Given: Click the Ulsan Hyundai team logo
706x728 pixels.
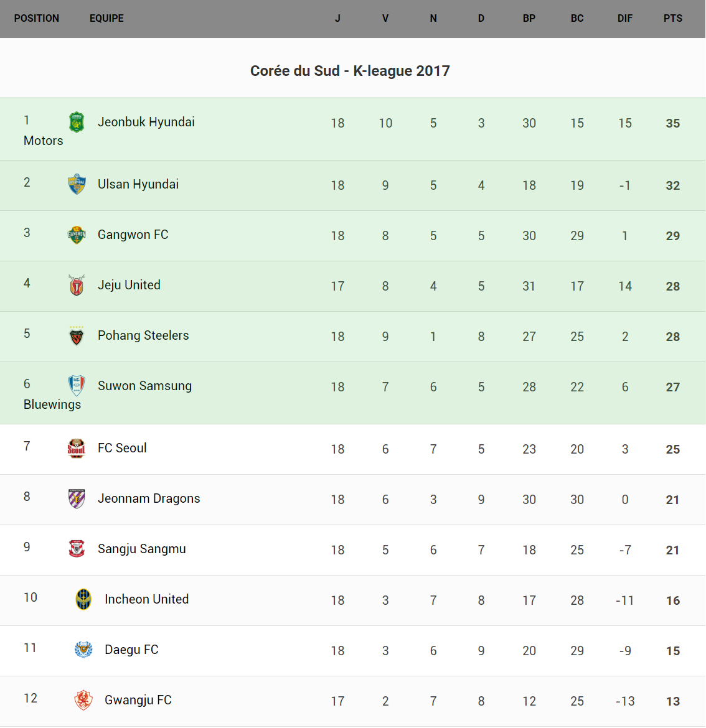Looking at the screenshot, I should tap(77, 184).
